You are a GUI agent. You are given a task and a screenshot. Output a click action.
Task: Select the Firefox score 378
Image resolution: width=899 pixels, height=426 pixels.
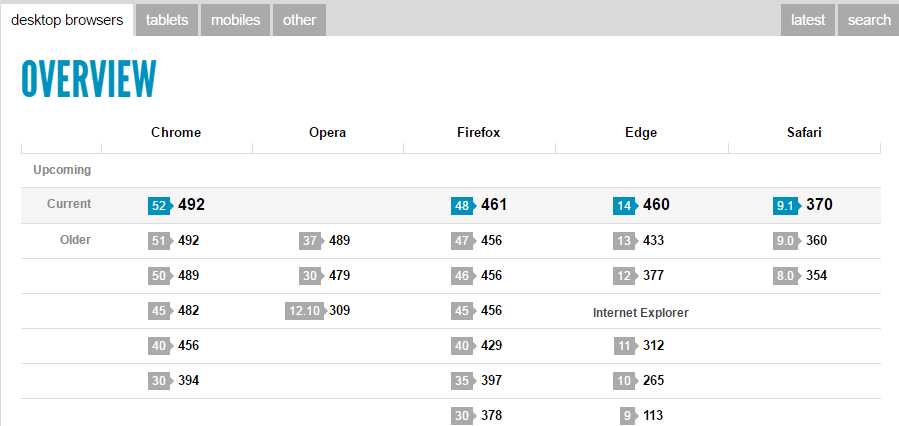pos(491,416)
